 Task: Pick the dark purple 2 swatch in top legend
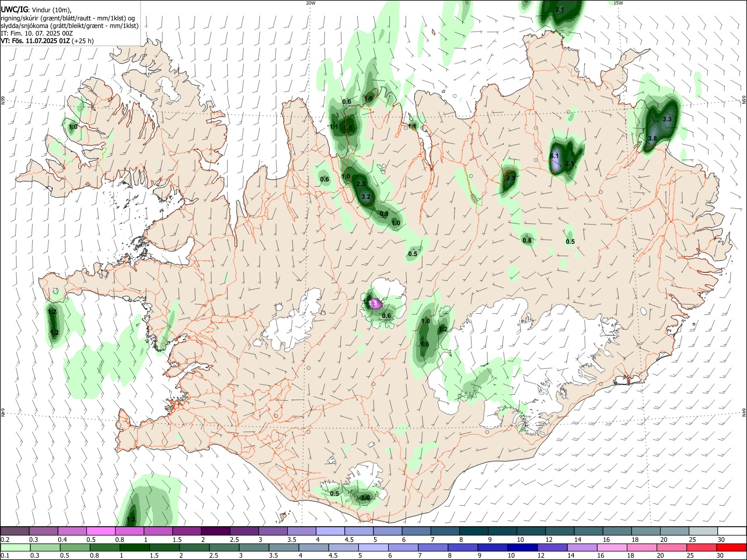pyautogui.click(x=215, y=531)
